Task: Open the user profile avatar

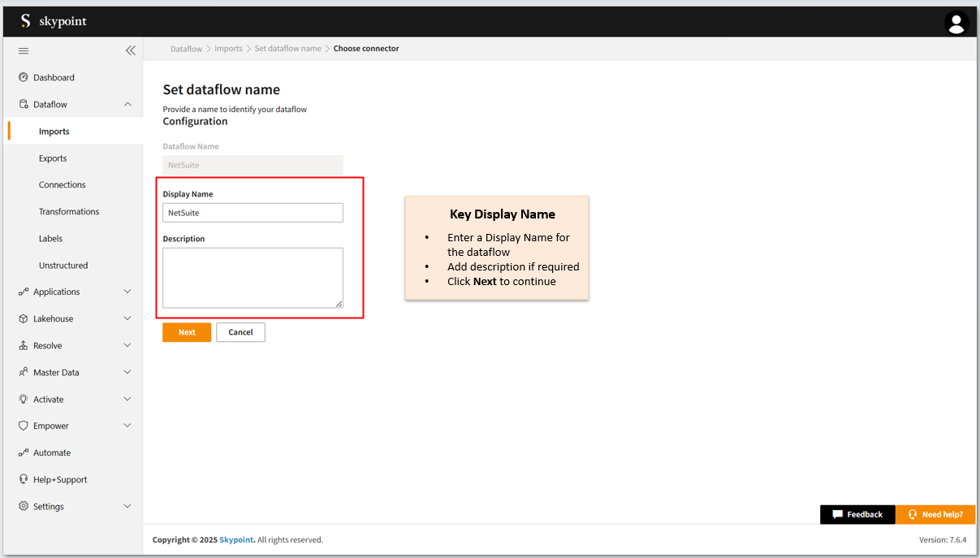Action: coord(956,23)
